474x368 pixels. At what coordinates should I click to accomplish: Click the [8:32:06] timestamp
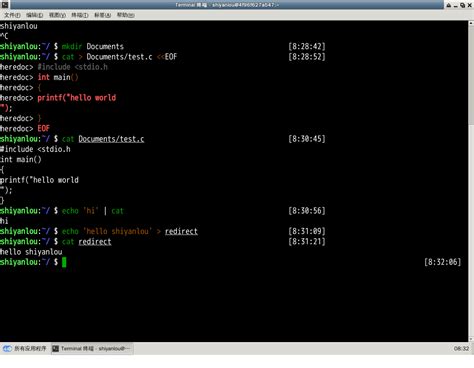pyautogui.click(x=443, y=262)
